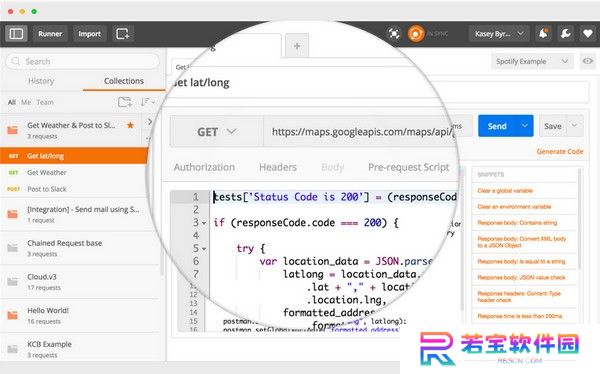Open the Headers tab
This screenshot has width=600, height=374.
tap(278, 167)
